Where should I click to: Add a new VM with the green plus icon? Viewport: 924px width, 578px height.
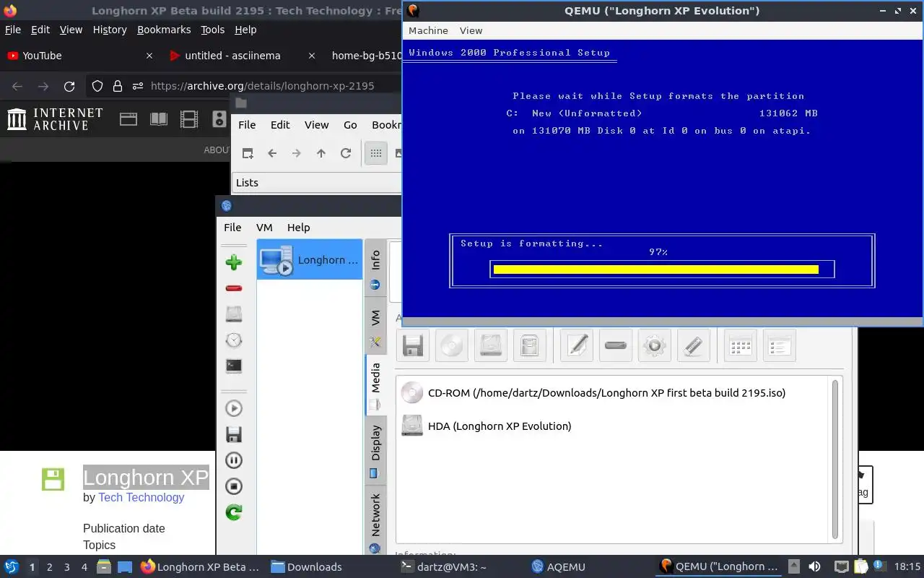(x=233, y=262)
